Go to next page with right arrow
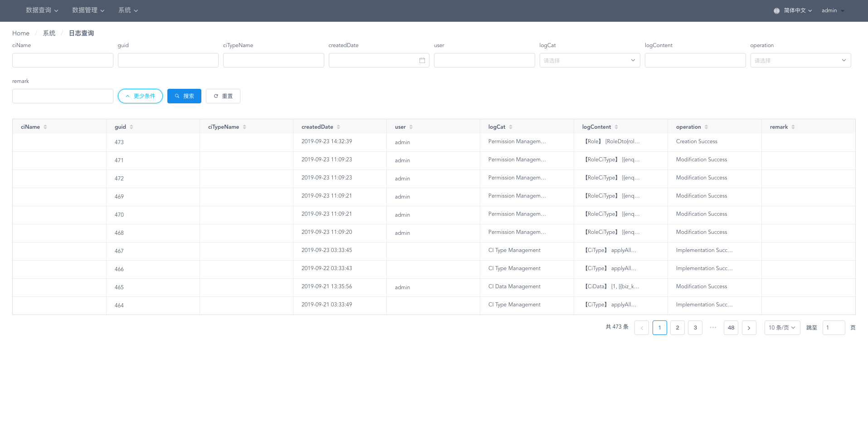 pos(749,328)
